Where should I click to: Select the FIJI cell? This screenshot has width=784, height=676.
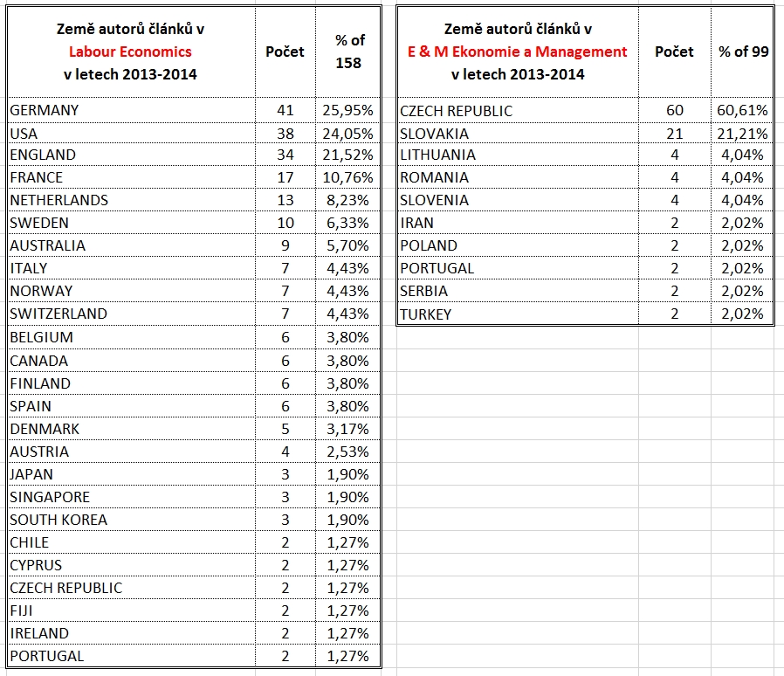coord(22,610)
